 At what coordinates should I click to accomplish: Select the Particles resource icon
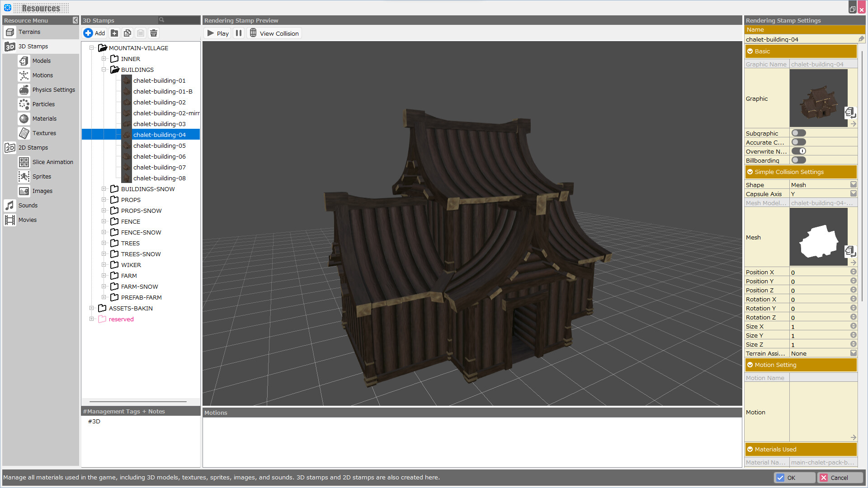point(24,104)
